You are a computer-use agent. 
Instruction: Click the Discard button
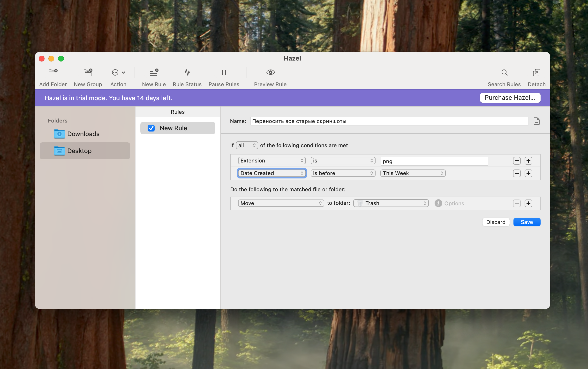496,222
